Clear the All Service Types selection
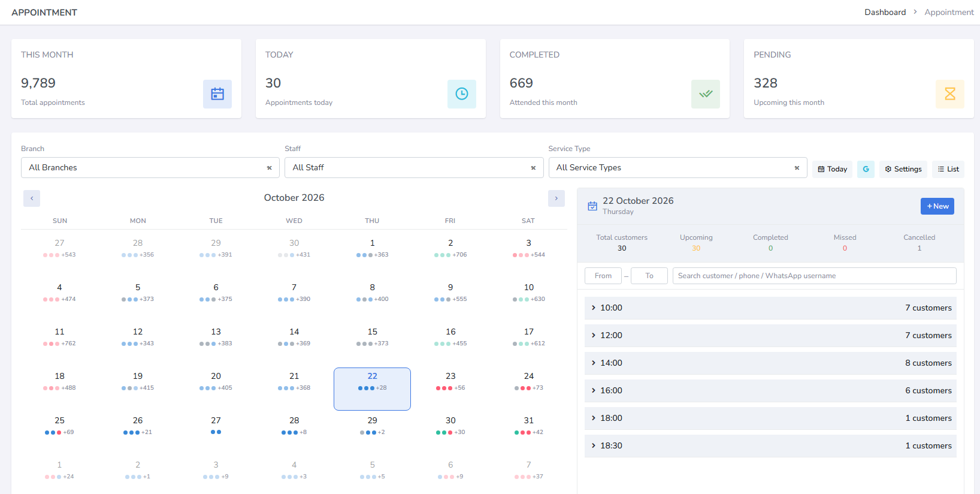The width and height of the screenshot is (980, 494). (797, 168)
